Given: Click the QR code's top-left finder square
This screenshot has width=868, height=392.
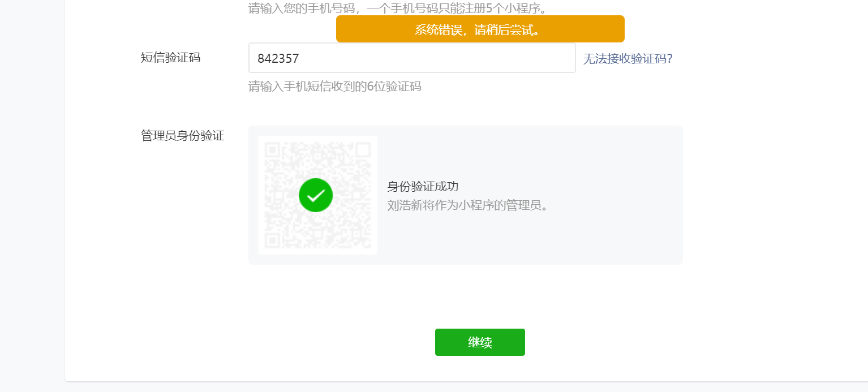Looking at the screenshot, I should point(273,150).
